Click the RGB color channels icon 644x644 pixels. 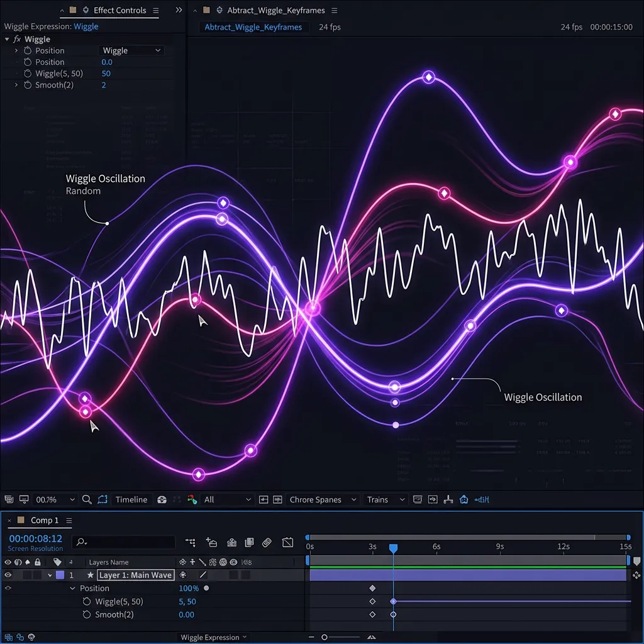pos(192,499)
